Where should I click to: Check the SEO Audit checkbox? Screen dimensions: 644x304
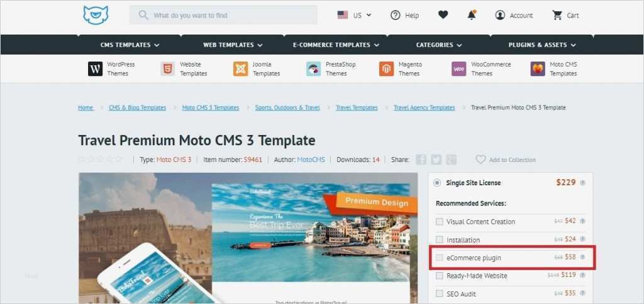440,294
